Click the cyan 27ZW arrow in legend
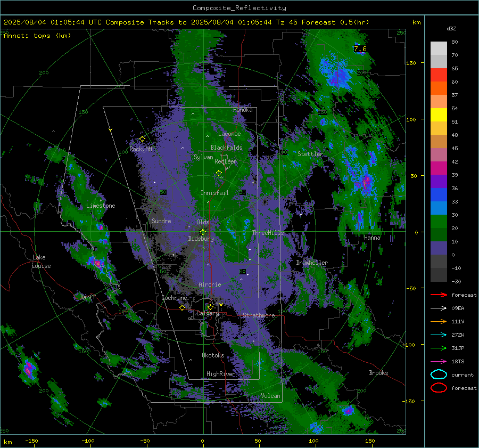Viewport: 479px width, 448px height. 439,335
